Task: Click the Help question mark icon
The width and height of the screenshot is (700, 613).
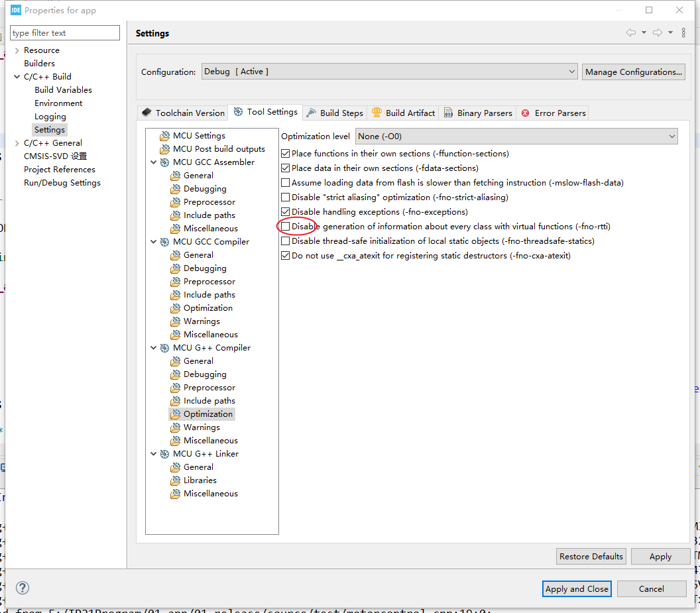Action: click(x=22, y=588)
